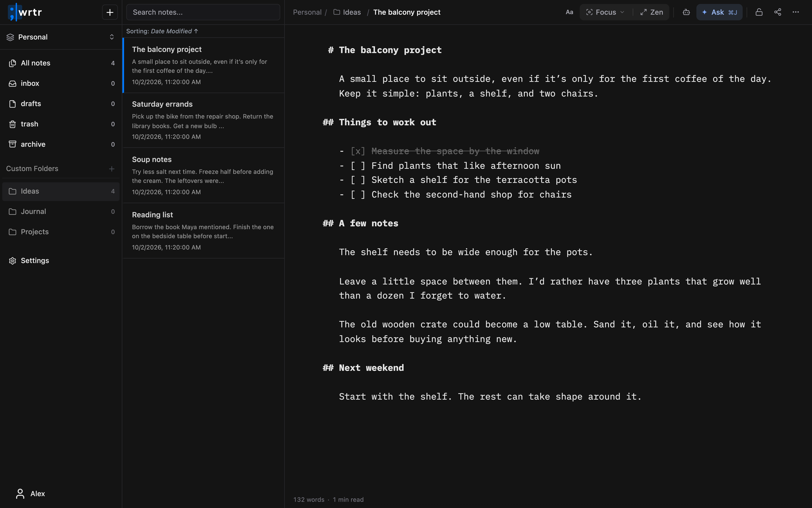Expand the Personal workspace switcher
812x508 pixels.
[61, 37]
